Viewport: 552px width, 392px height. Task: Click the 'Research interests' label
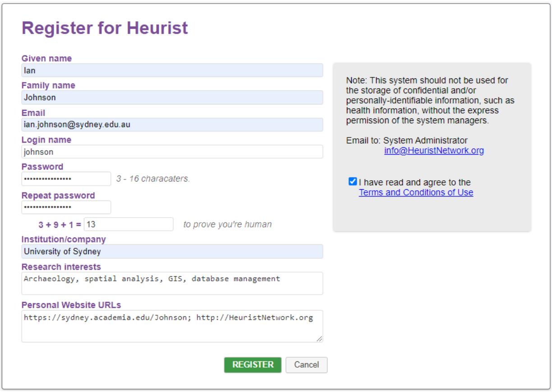coord(61,267)
